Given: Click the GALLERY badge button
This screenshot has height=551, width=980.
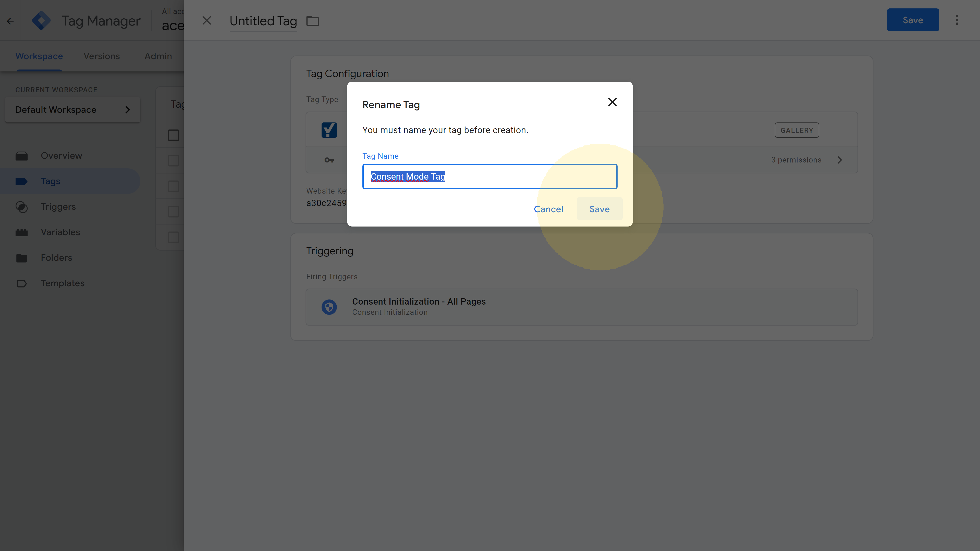Looking at the screenshot, I should pos(797,130).
